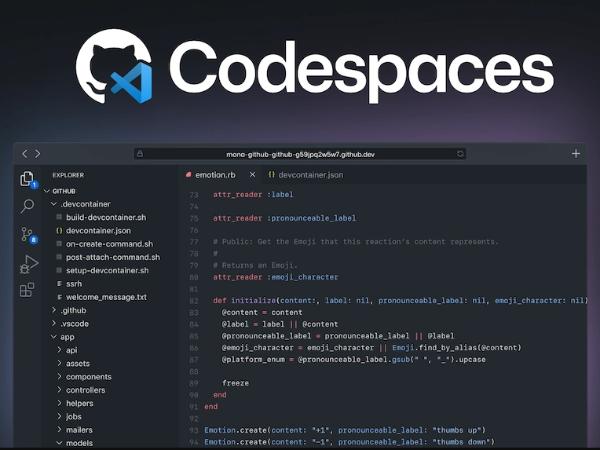Click the browser forward arrow

pos(38,154)
